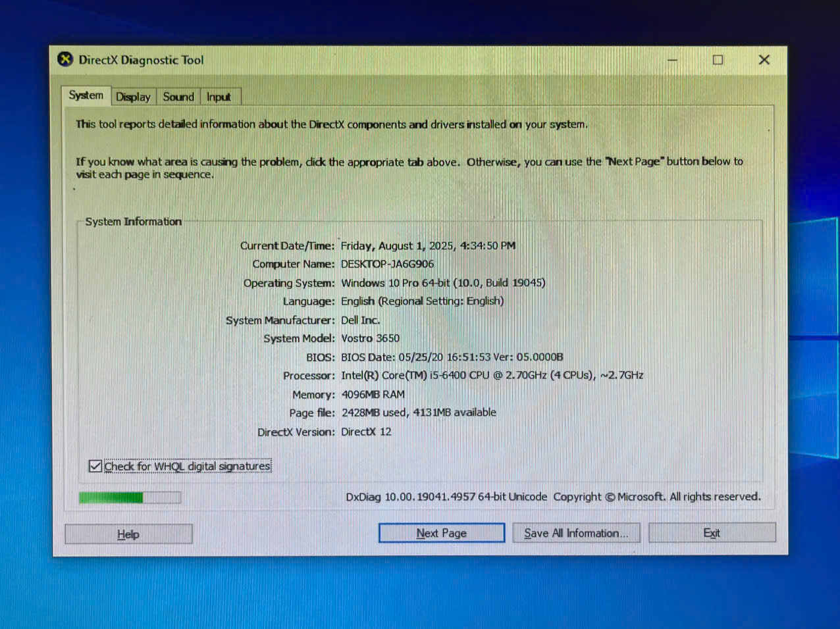Click system model value Vostro 3650

(370, 338)
